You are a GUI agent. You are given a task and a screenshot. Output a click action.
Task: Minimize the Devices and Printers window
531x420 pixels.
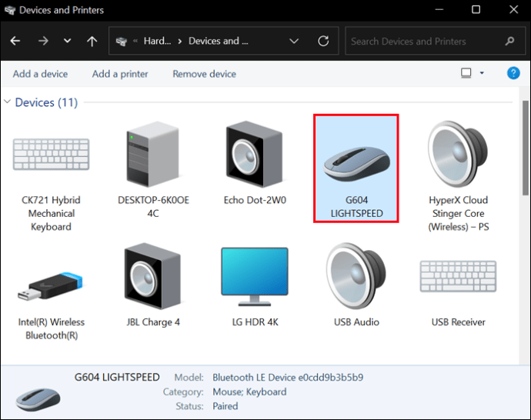pos(439,9)
